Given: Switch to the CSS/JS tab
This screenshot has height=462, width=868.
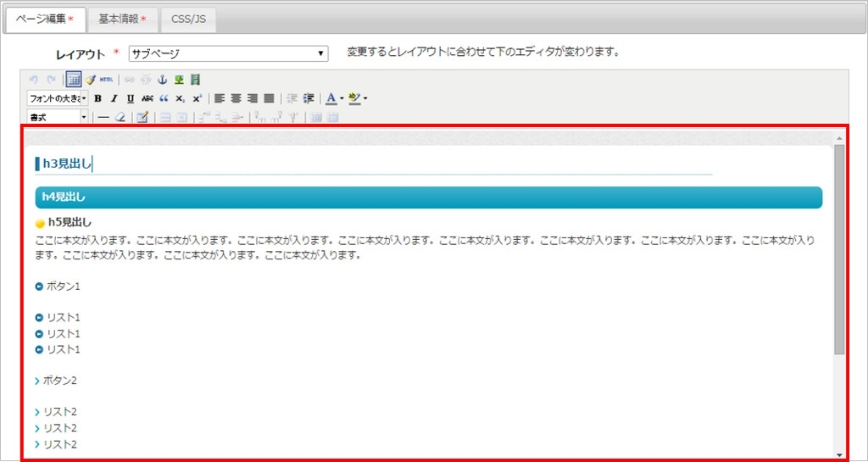Looking at the screenshot, I should [188, 19].
